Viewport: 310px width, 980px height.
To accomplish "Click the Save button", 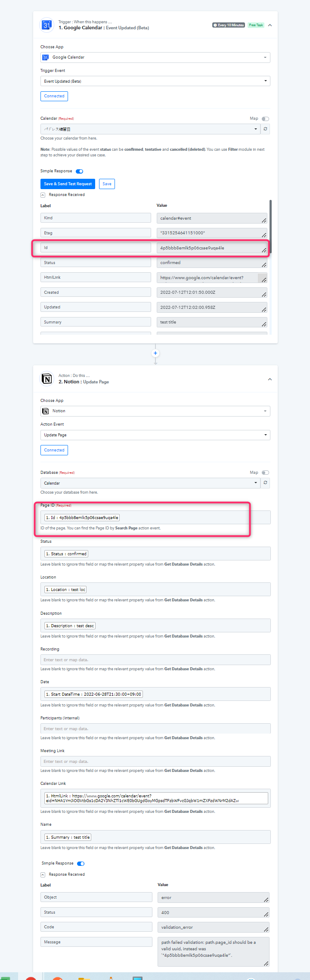I will click(107, 184).
